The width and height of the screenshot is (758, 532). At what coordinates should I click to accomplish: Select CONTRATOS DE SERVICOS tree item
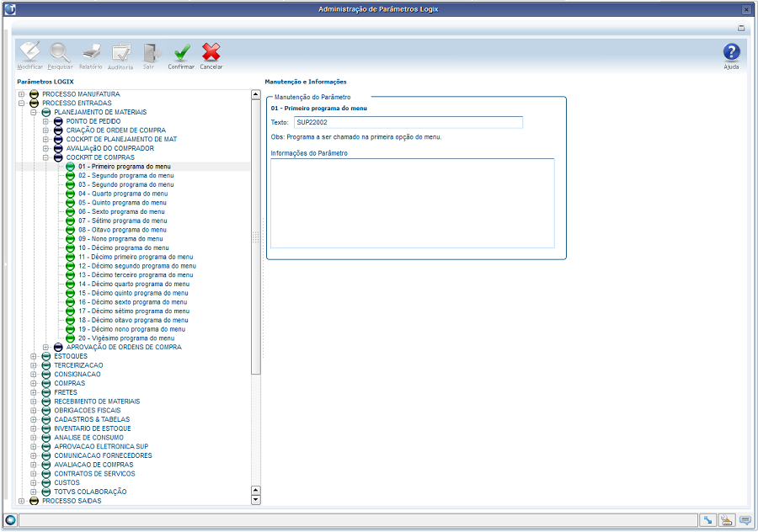click(94, 474)
